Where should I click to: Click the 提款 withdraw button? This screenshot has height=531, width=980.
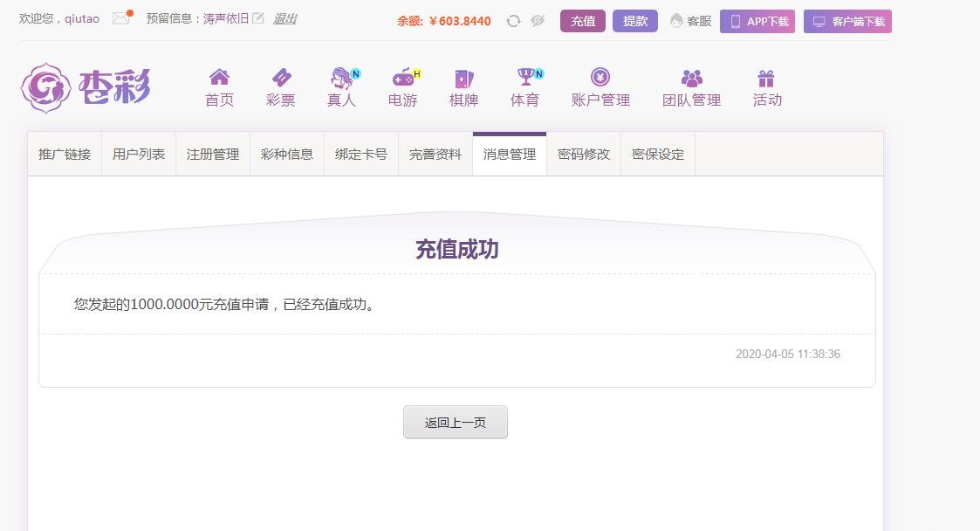635,21
